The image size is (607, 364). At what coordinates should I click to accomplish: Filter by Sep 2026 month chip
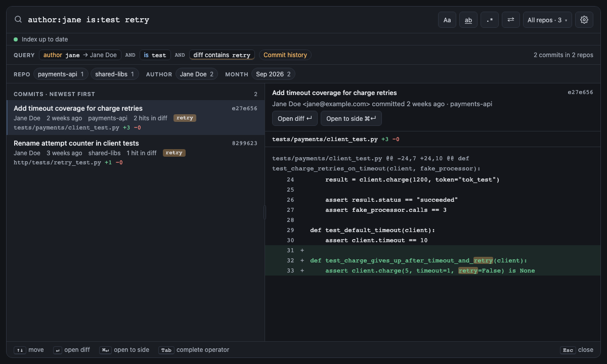click(x=273, y=74)
